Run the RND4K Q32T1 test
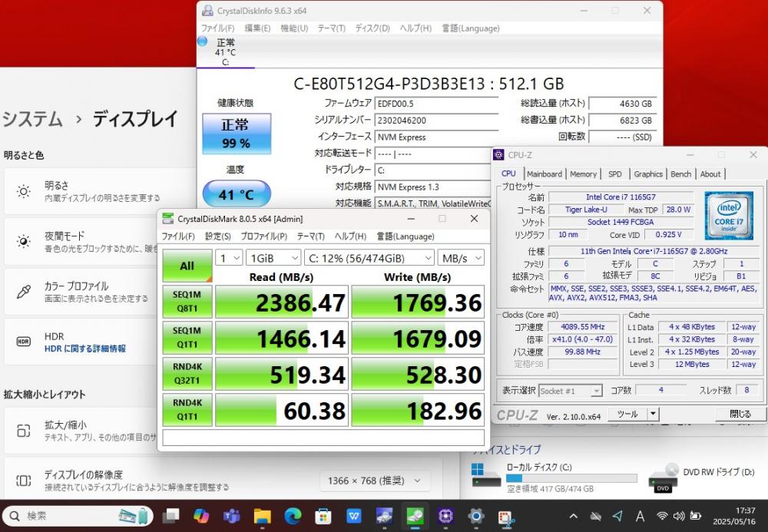This screenshot has width=768, height=532. [x=187, y=374]
